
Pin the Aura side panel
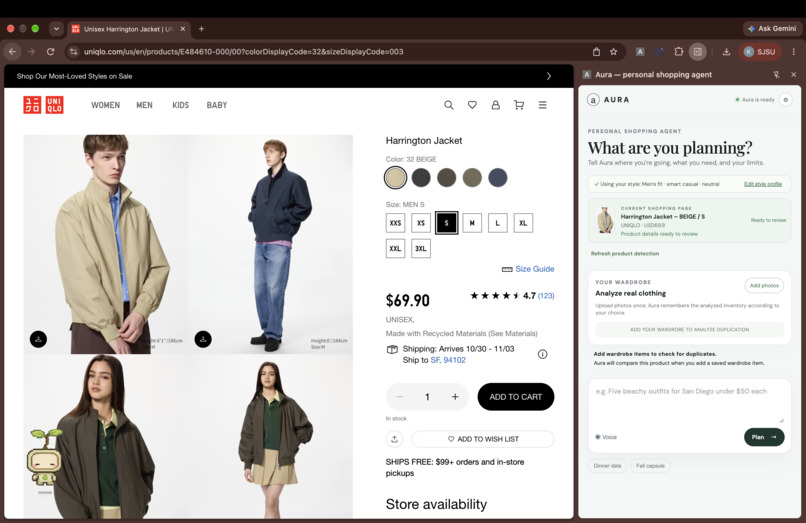tap(776, 75)
